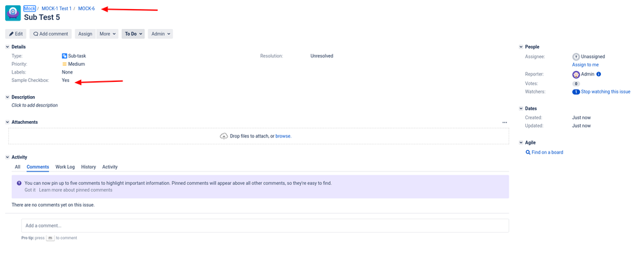Click the Labels None value
This screenshot has width=644, height=265.
pos(67,72)
